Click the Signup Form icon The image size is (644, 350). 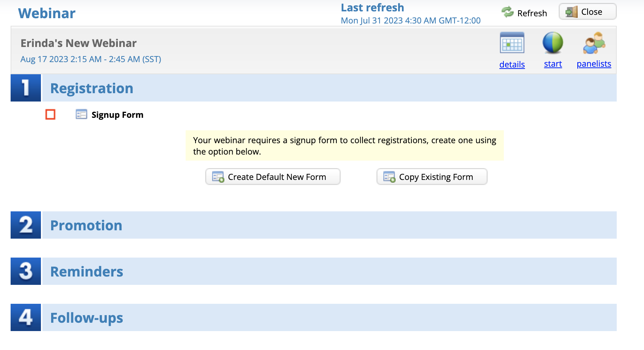point(81,114)
